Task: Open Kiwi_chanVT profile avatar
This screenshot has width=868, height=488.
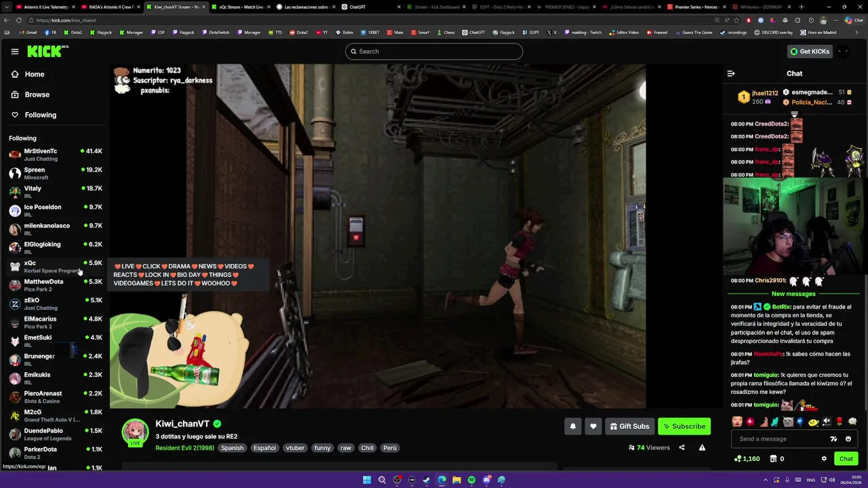Action: 135,432
